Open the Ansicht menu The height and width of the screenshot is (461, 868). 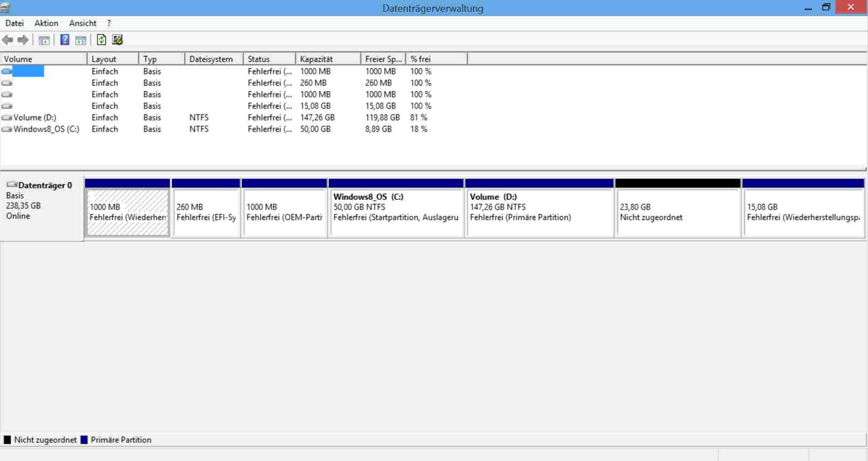coord(82,23)
